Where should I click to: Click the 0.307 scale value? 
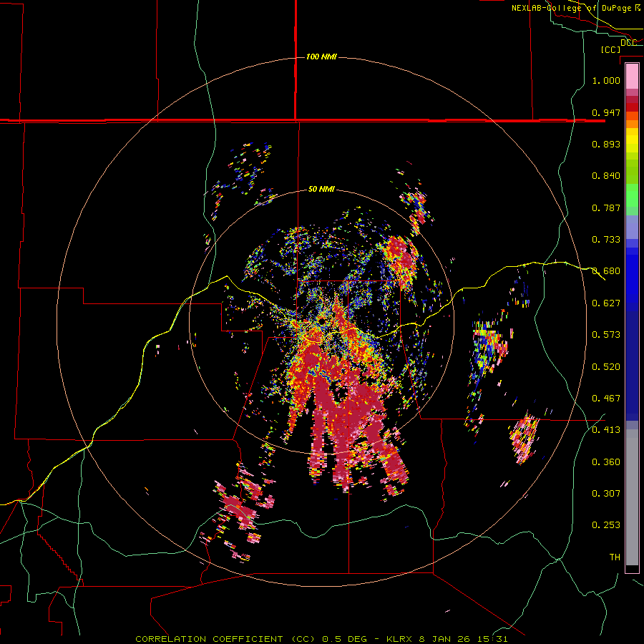pyautogui.click(x=606, y=494)
